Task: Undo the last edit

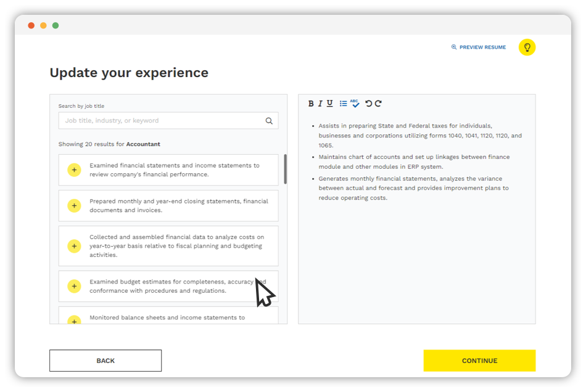Action: pyautogui.click(x=369, y=103)
